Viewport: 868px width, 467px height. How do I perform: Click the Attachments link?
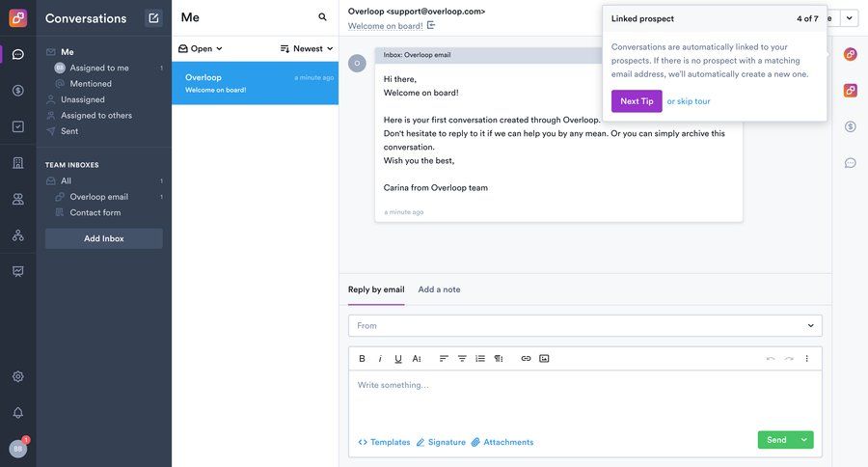point(502,442)
